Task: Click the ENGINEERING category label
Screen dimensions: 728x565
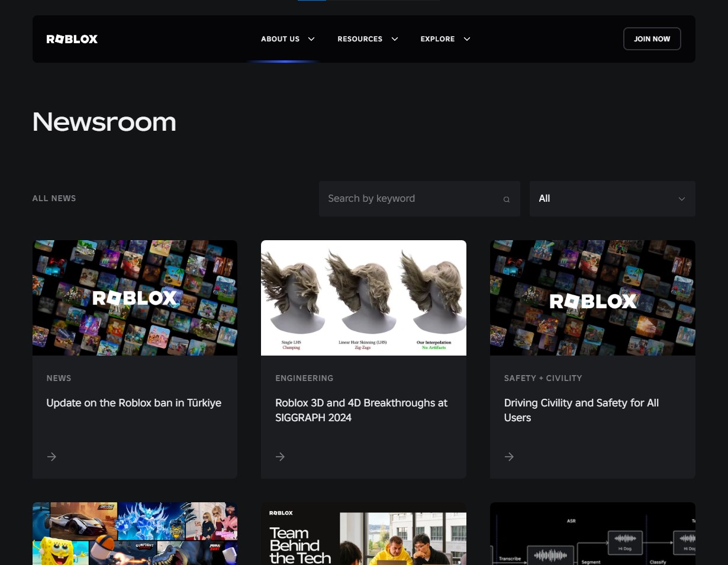Action: point(304,378)
